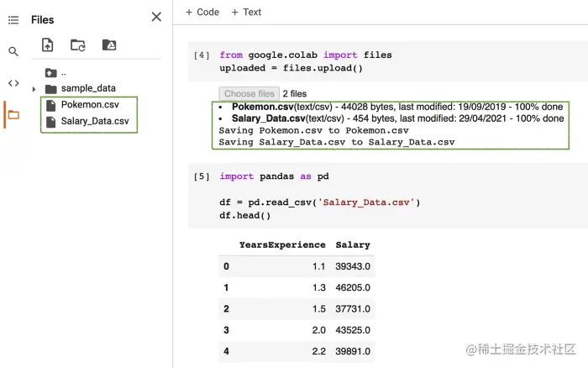Click the read_csv code line in cell 5

(320, 202)
